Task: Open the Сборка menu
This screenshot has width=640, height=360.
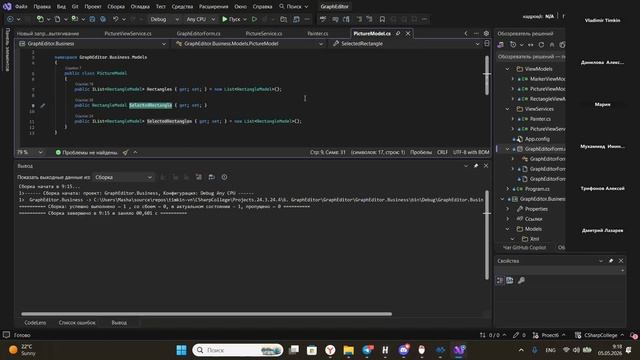Action: point(116,7)
